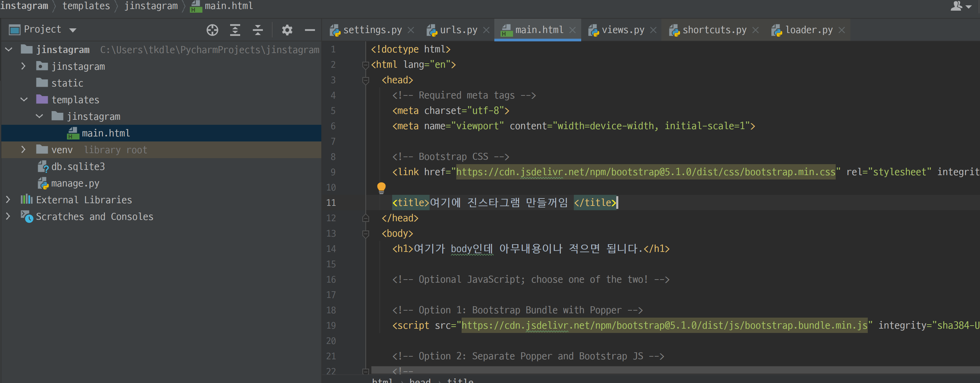Viewport: 980px width, 383px height.
Task: Toggle code fold at body tag line 13
Action: point(366,234)
